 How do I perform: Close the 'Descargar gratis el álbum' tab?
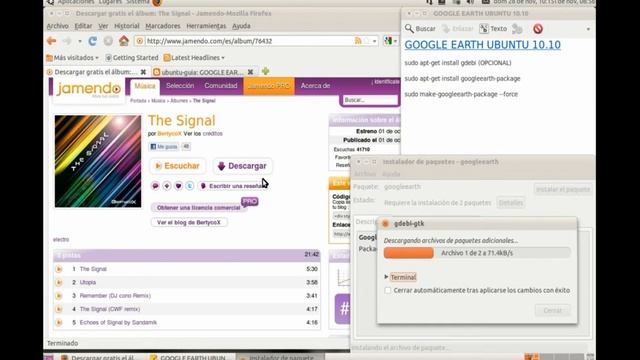coord(143,72)
